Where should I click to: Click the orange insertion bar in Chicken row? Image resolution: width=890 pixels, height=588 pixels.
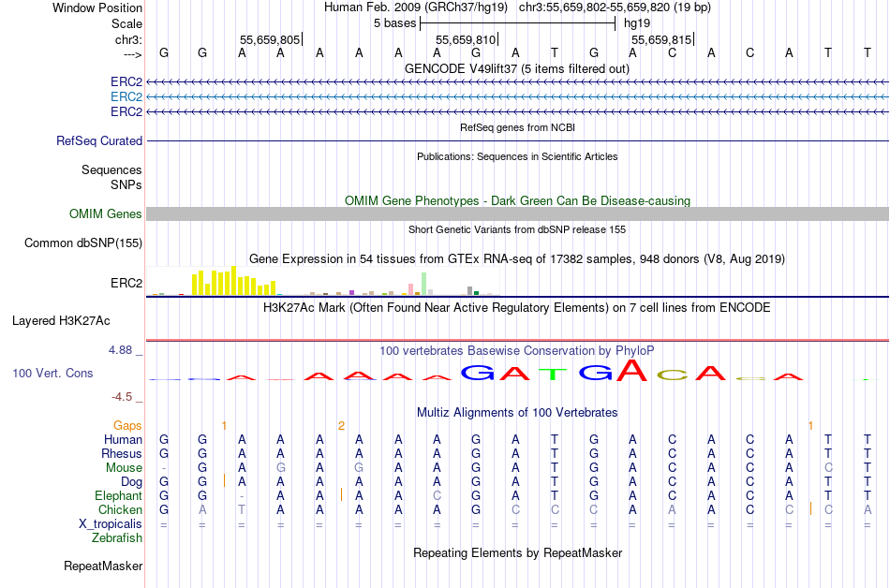point(810,508)
